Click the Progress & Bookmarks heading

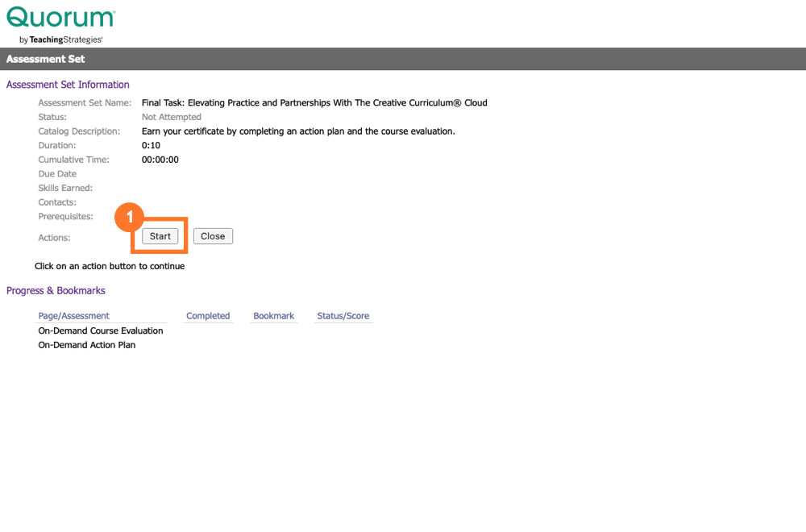point(56,290)
